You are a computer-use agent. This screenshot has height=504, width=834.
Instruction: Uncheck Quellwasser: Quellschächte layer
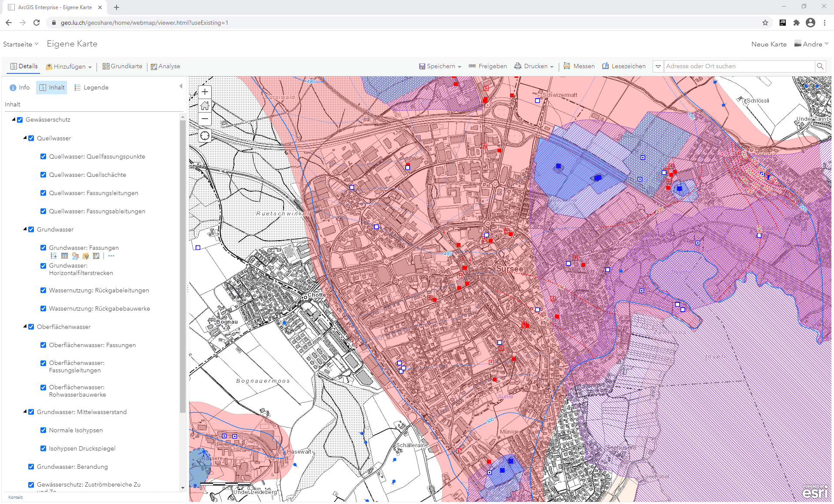43,175
